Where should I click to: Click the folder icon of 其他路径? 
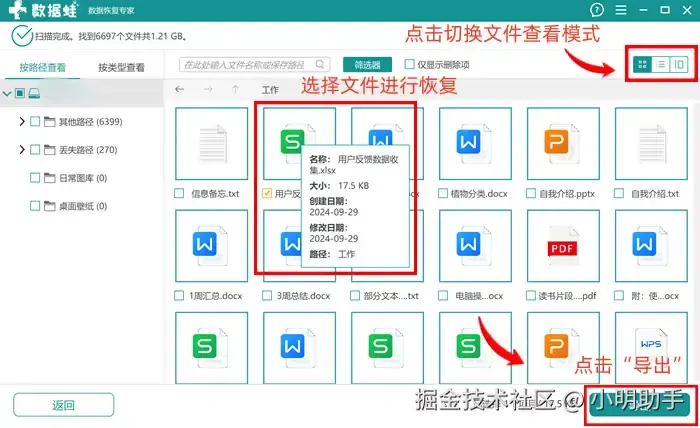click(50, 121)
